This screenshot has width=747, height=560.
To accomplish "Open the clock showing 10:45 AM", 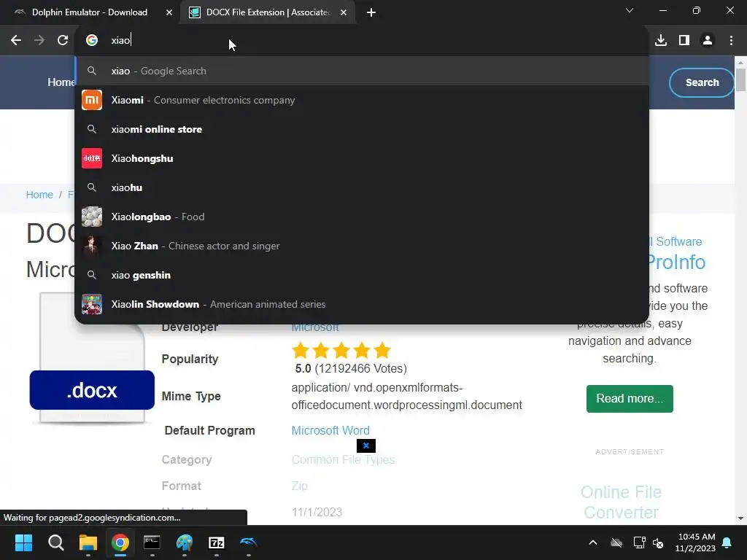I will 695,542.
